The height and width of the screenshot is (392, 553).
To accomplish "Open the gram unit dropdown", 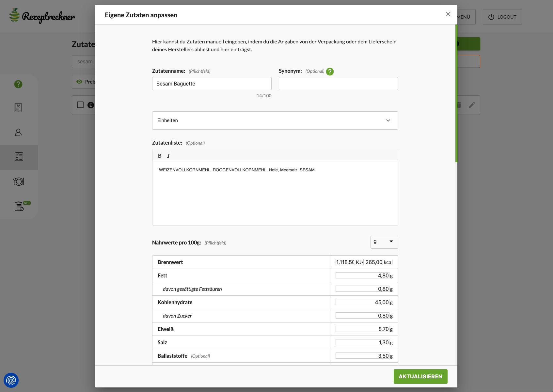I will [384, 242].
